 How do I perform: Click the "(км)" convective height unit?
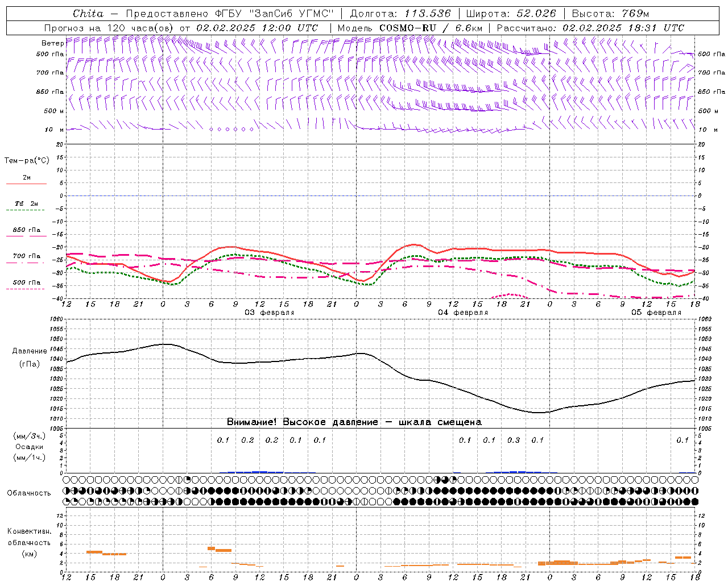(29, 554)
